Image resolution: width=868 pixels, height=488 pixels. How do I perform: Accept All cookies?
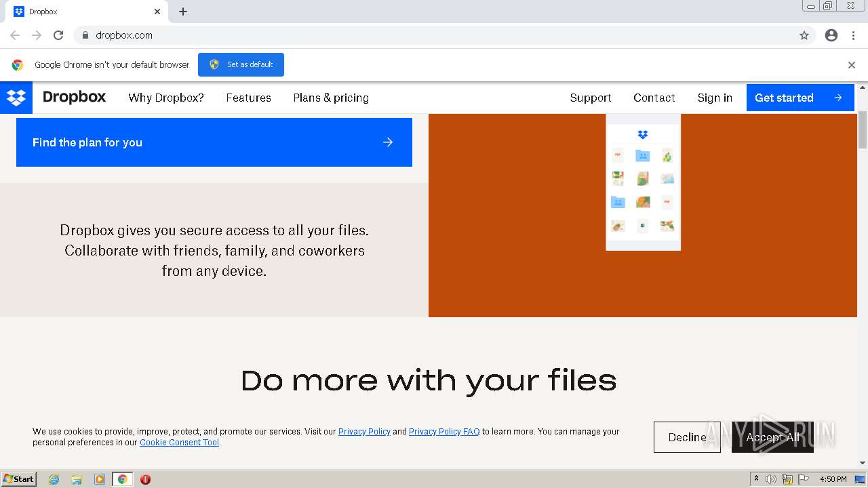pyautogui.click(x=772, y=437)
